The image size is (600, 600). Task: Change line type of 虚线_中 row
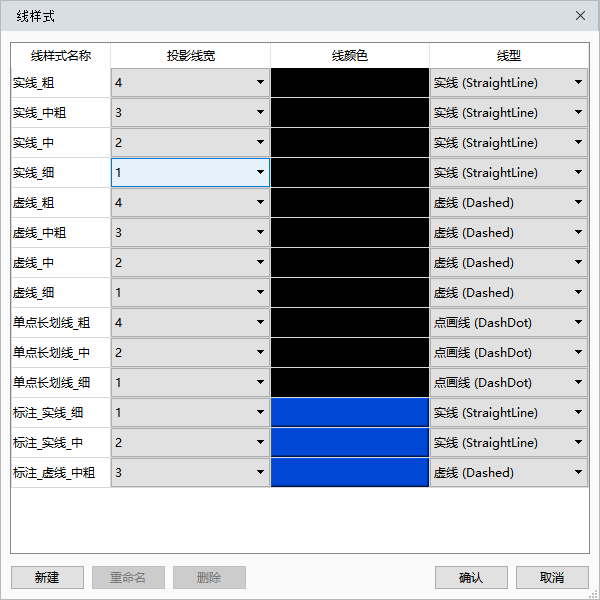click(x=509, y=262)
